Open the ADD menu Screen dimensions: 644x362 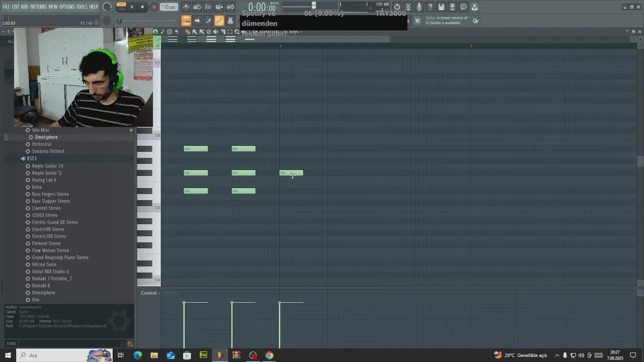[25, 7]
